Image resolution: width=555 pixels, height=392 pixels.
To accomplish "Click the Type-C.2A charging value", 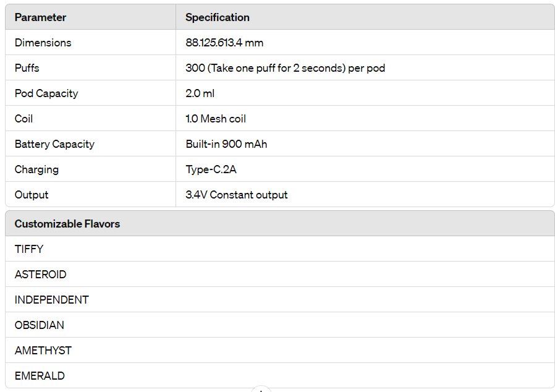I will point(211,169).
